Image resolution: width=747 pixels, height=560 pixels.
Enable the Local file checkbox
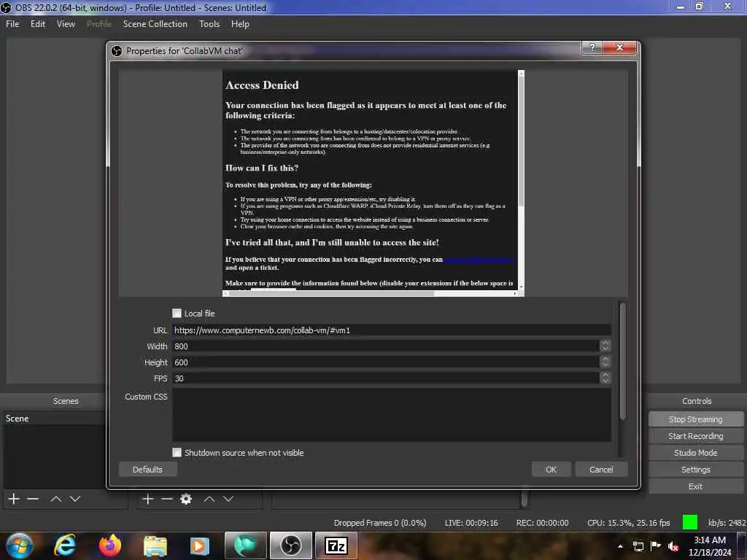tap(177, 314)
